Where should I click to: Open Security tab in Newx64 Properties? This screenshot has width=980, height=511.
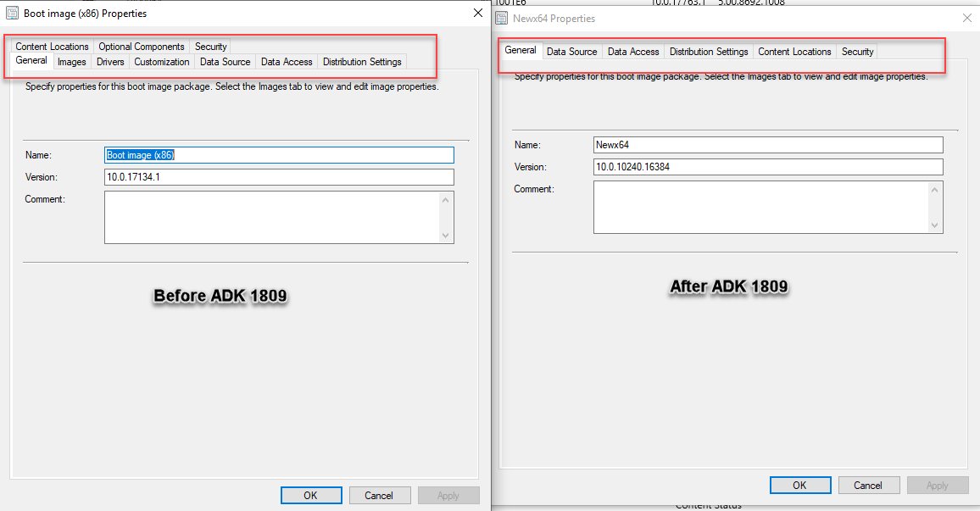858,52
